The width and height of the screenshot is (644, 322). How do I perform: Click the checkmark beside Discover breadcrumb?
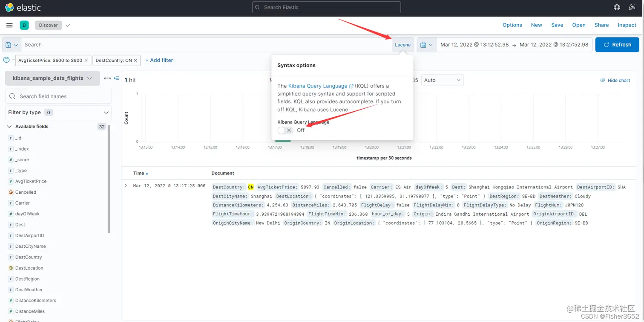pyautogui.click(x=68, y=25)
